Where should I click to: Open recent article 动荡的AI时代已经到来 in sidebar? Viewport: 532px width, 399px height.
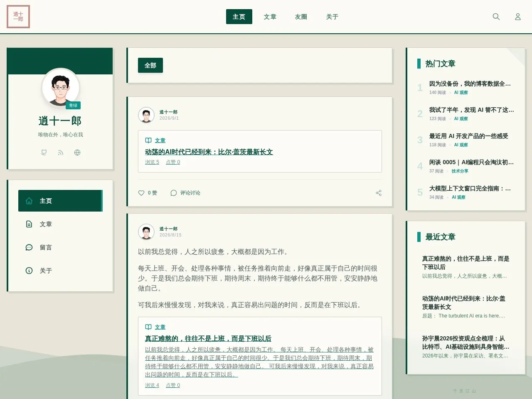[x=464, y=303]
